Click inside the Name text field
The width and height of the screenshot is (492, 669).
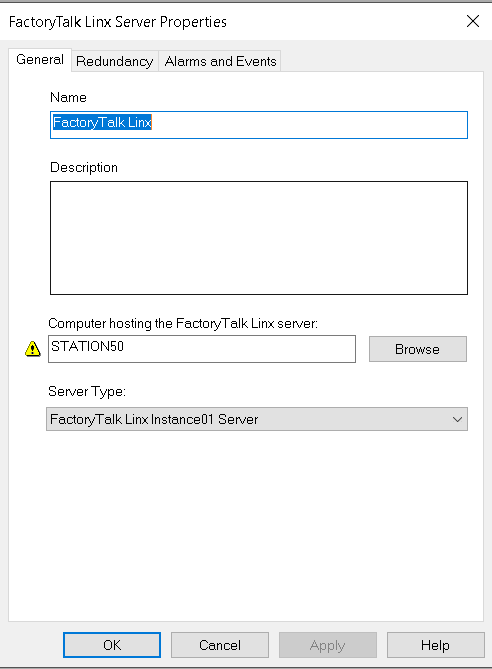259,125
